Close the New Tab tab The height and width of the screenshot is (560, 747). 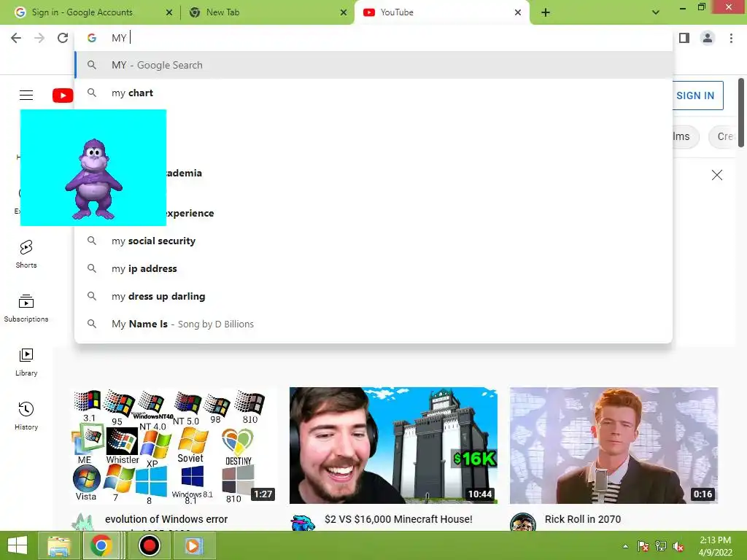click(x=344, y=12)
